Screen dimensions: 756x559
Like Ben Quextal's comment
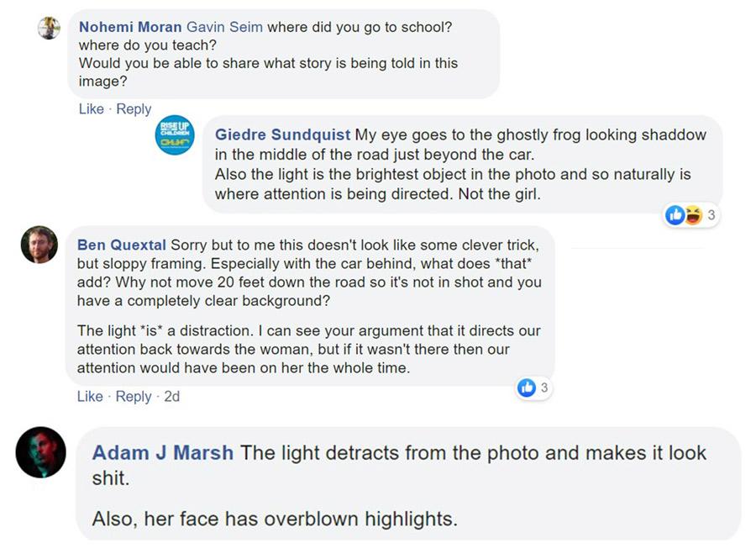(90, 397)
